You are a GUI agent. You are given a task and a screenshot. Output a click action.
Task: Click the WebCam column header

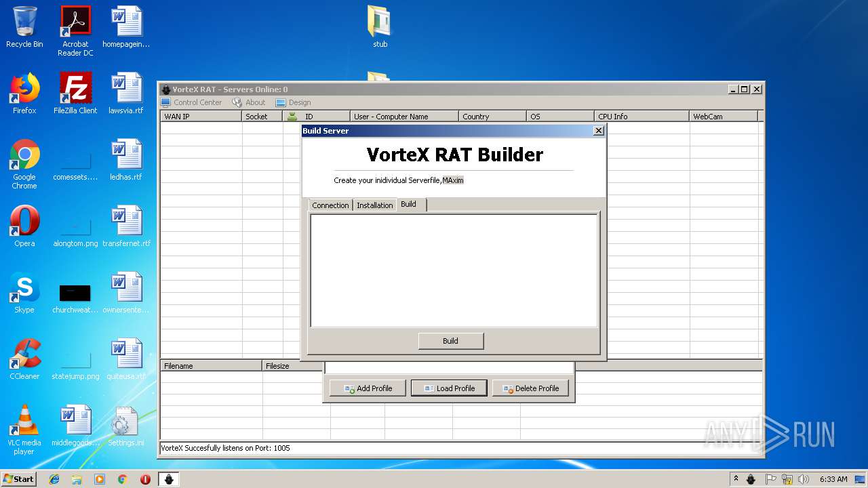tap(724, 117)
